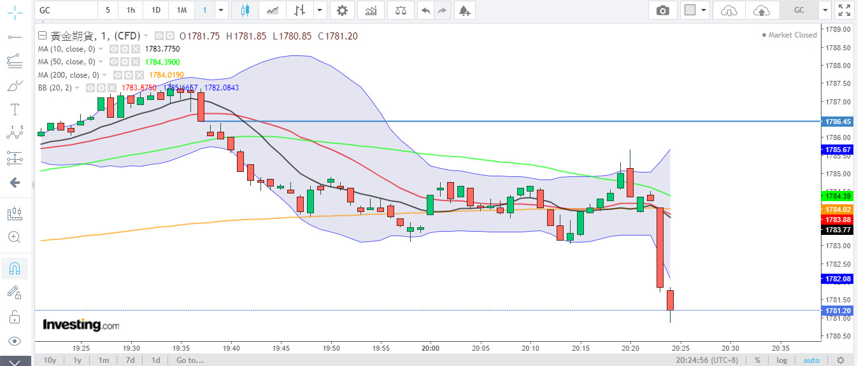Switch to the 1h timeframe

pos(131,10)
